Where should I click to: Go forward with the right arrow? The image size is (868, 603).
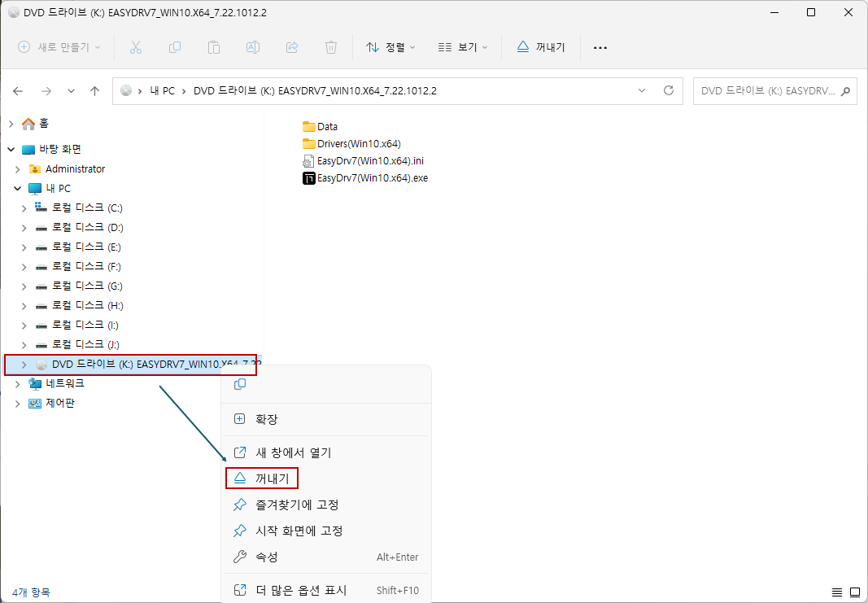(x=46, y=91)
